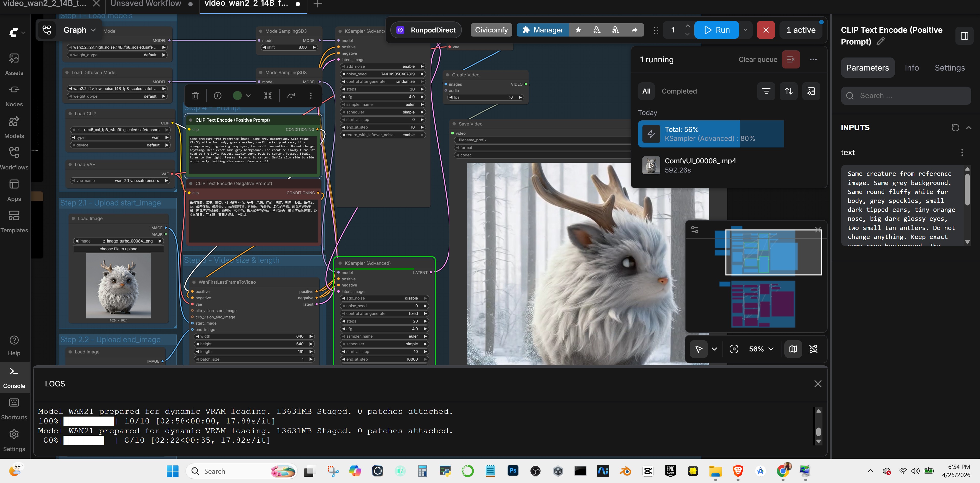The width and height of the screenshot is (980, 483).
Task: Click choose file to upload button
Action: coord(118,249)
